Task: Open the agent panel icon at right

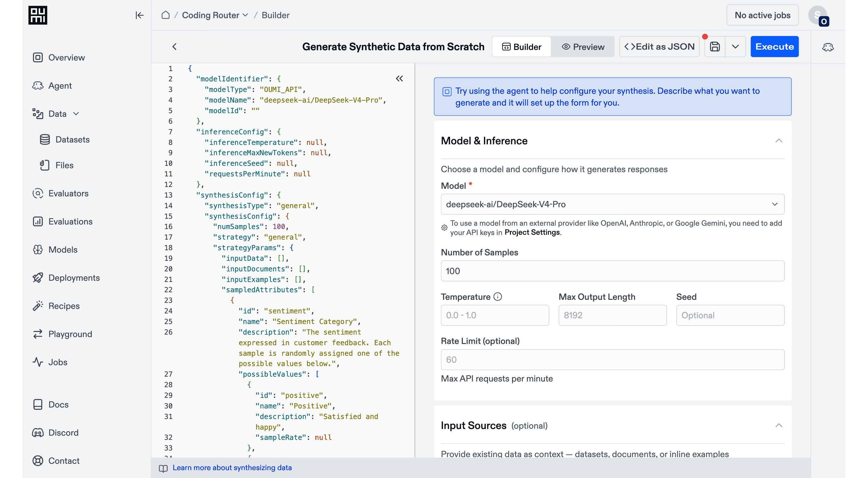Action: point(827,47)
